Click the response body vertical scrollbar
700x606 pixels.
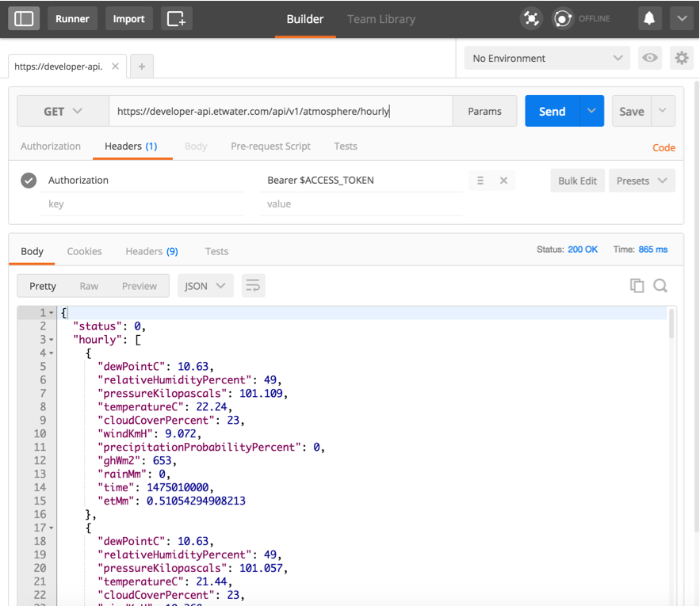(x=671, y=323)
